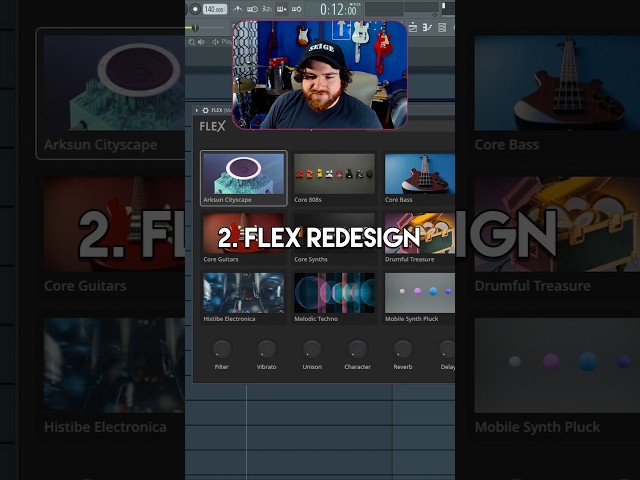Toggle the overdub blend recording icon
This screenshot has height=480, width=640.
click(x=282, y=9)
